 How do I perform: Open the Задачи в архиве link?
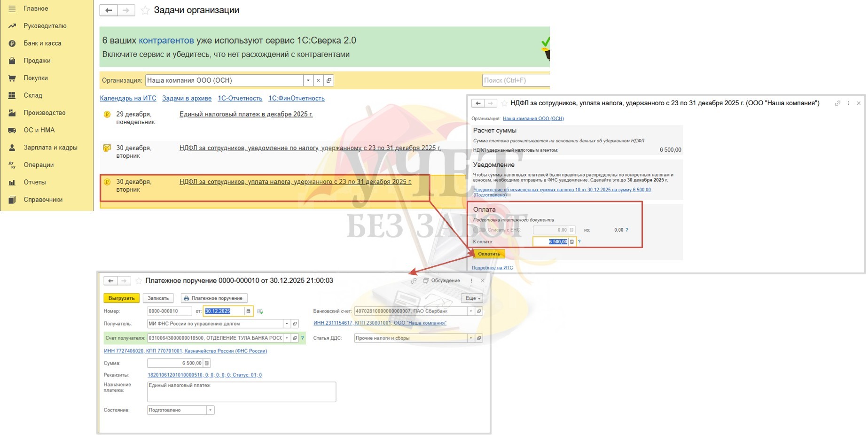pos(187,98)
